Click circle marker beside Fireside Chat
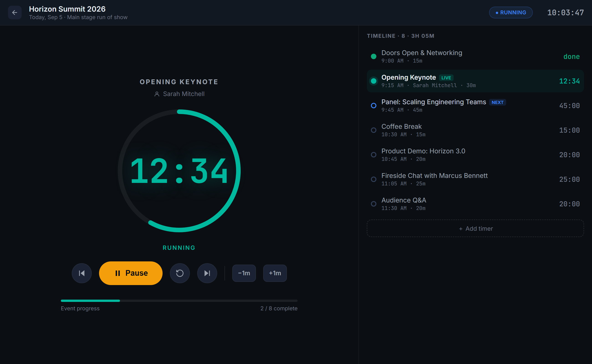 pos(373,179)
